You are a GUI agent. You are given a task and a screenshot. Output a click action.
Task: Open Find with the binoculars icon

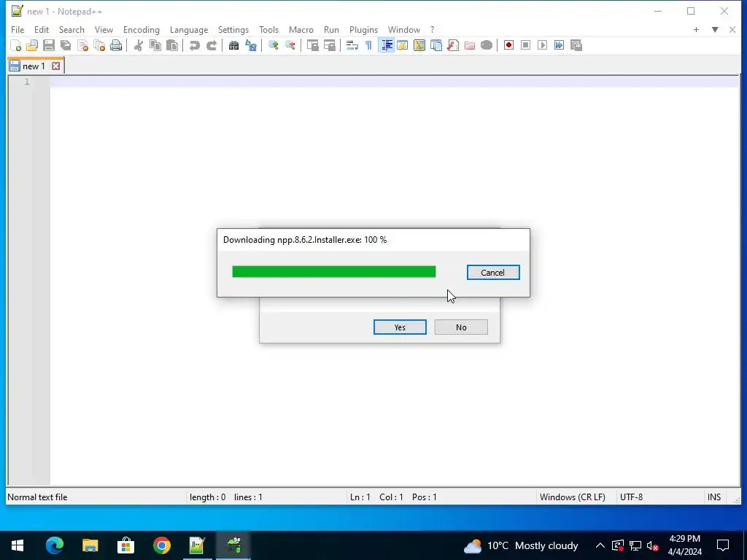click(233, 45)
